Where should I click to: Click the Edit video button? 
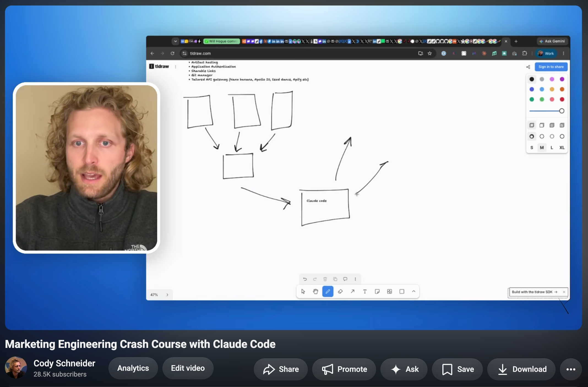[188, 368]
